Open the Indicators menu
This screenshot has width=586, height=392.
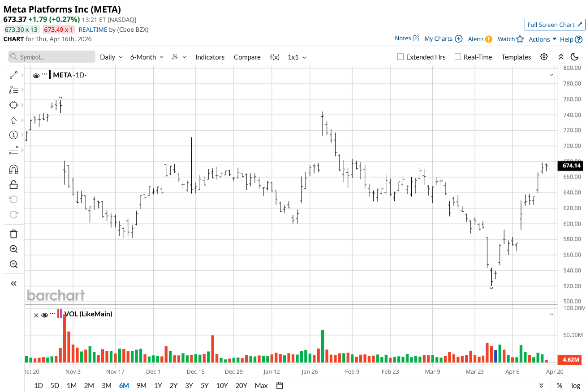click(210, 57)
